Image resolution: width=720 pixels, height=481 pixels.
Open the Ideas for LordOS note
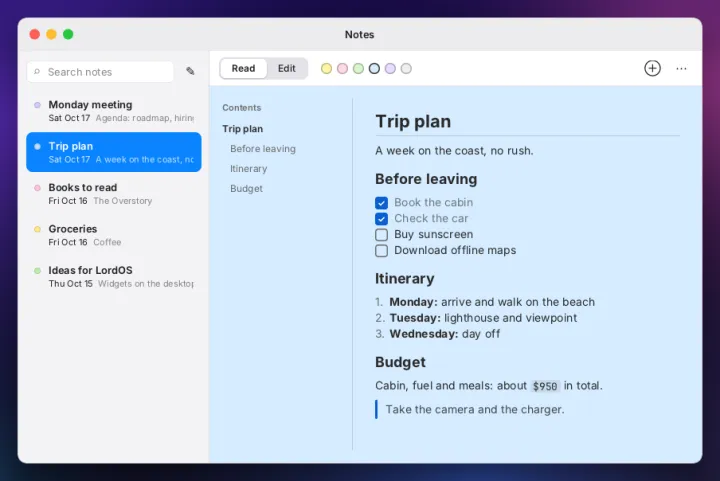click(x=114, y=276)
